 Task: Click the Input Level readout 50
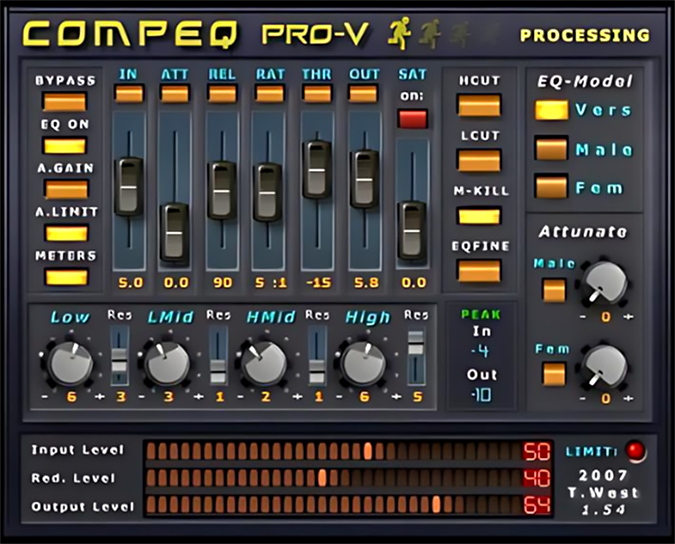[536, 451]
